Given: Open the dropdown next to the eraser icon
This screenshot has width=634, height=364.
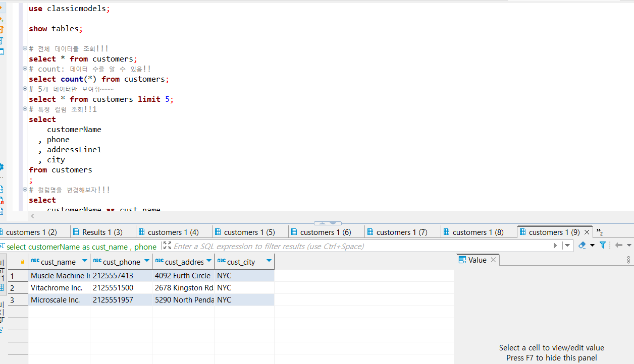Looking at the screenshot, I should (592, 246).
